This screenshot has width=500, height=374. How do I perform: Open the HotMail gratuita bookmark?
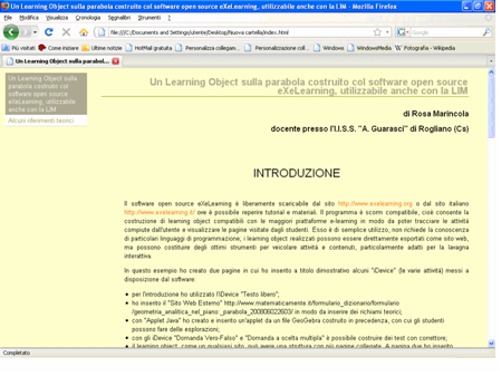point(149,48)
